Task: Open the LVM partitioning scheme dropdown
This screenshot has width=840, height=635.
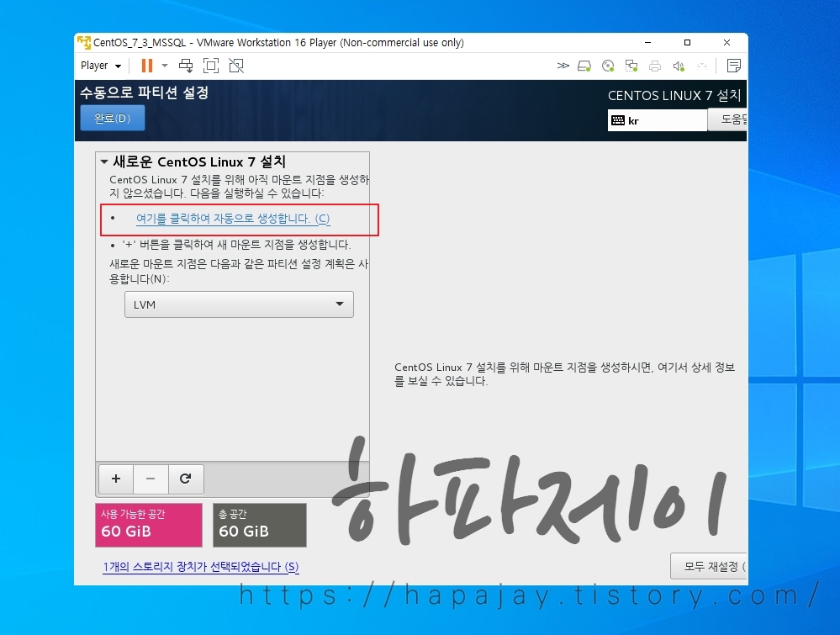Action: click(239, 304)
